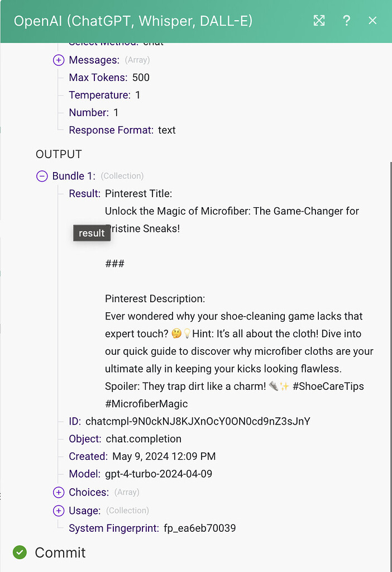
Task: Collapse Bundle 1 collection
Action: coord(42,176)
